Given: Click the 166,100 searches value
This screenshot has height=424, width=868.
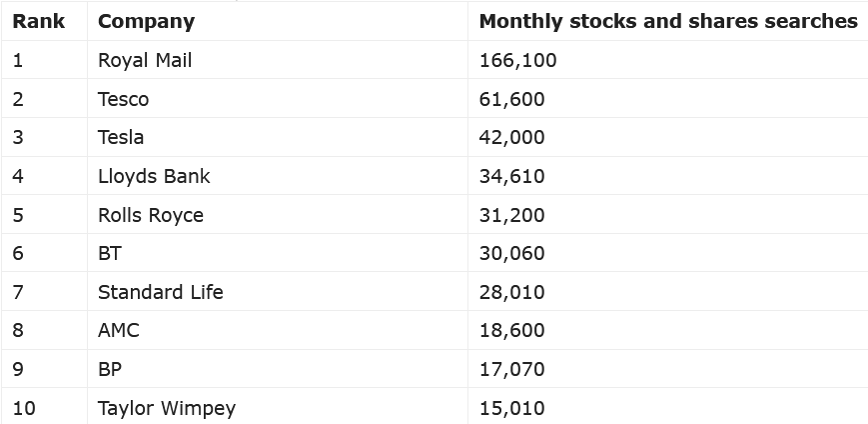Looking at the screenshot, I should pyautogui.click(x=517, y=60).
